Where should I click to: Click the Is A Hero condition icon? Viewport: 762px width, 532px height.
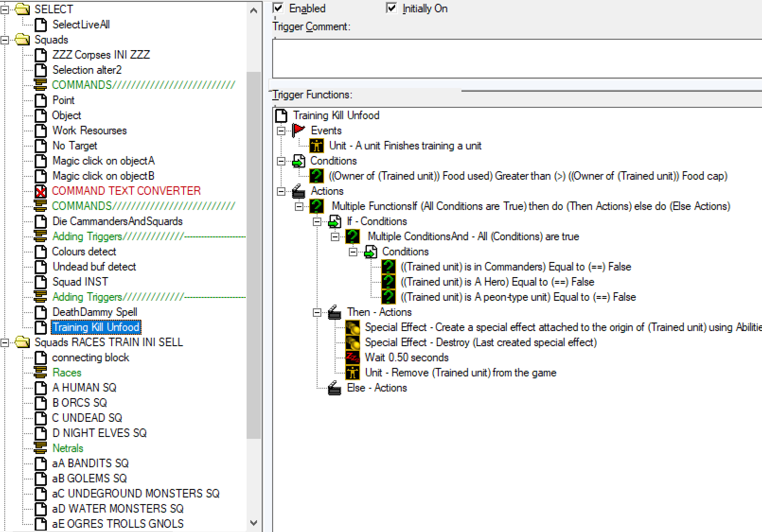(389, 282)
